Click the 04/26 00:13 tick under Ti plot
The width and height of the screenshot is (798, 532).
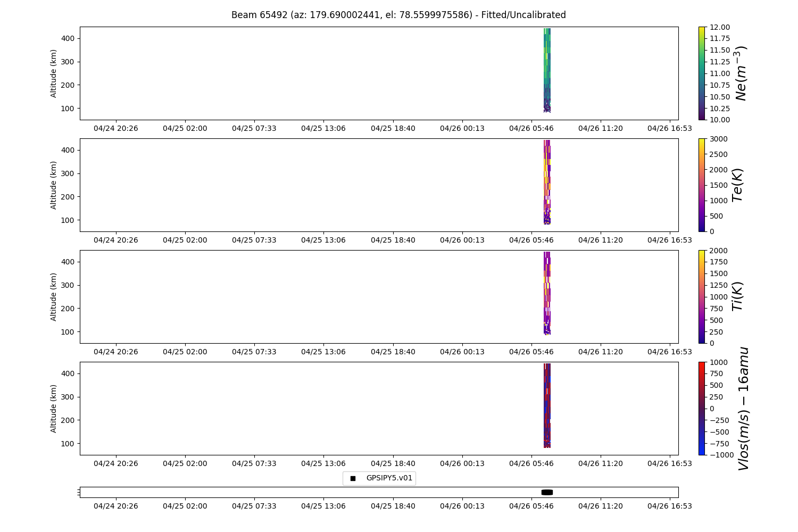pos(462,352)
